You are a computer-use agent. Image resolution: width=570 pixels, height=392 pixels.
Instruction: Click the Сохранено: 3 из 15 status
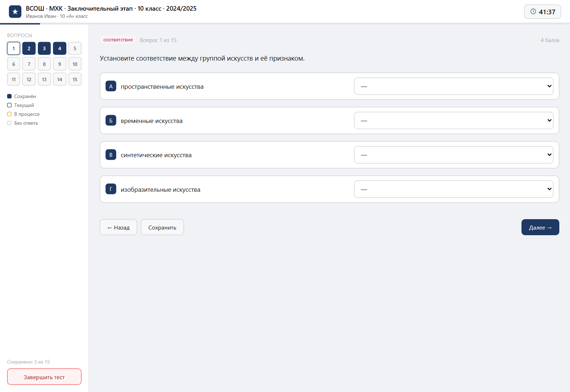(x=28, y=362)
